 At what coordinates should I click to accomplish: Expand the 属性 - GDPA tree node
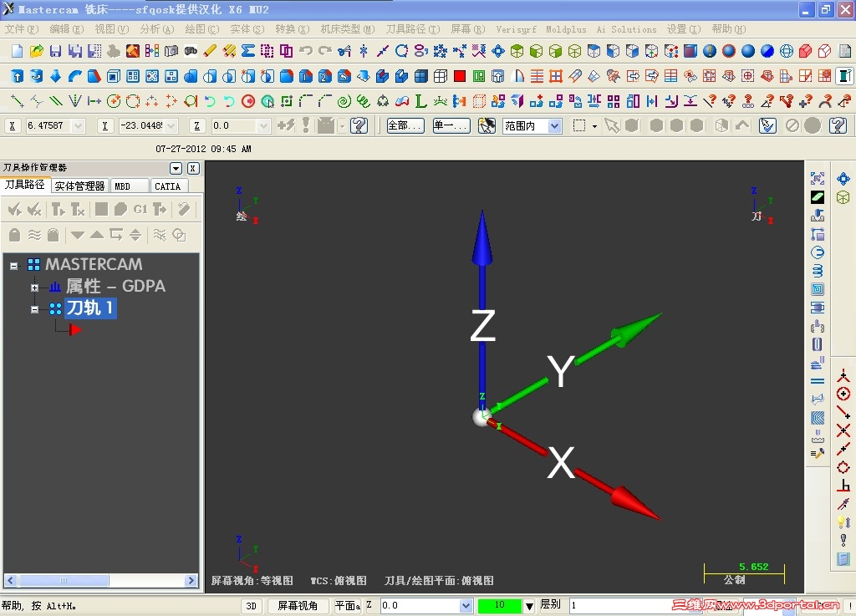34,288
